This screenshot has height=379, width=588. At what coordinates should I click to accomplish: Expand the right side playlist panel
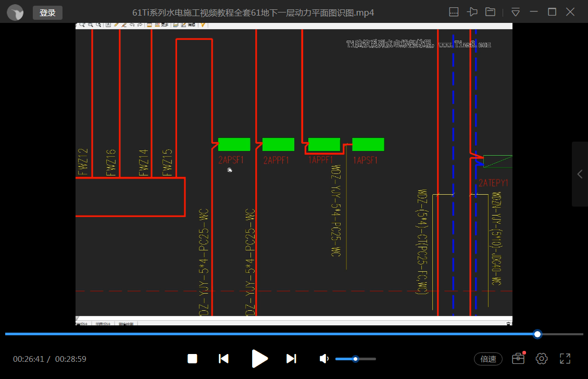coord(580,174)
